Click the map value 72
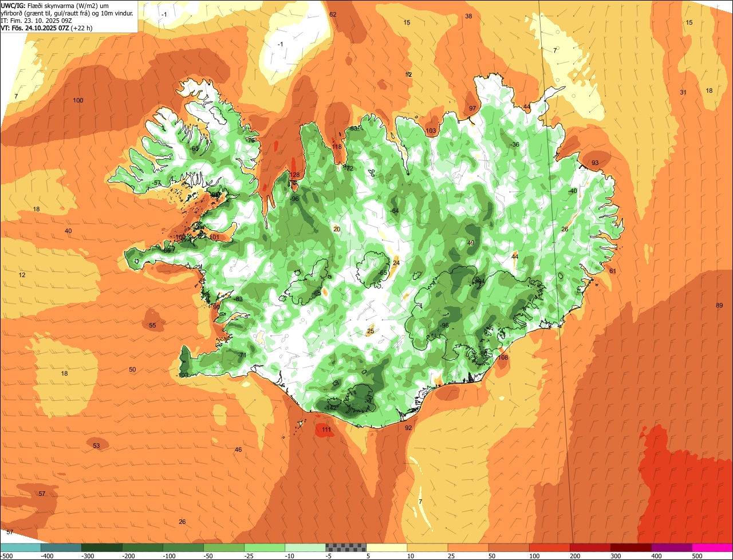733x560 pixels. pos(349,169)
